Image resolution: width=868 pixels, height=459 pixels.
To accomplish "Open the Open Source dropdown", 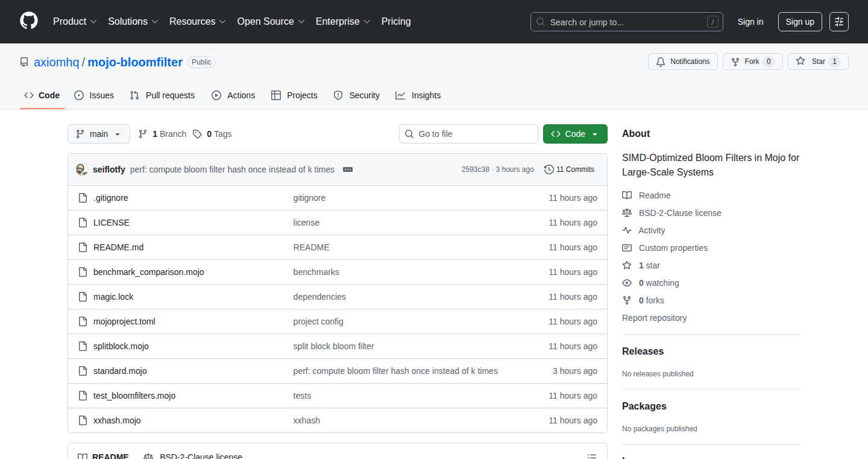I will coord(271,22).
